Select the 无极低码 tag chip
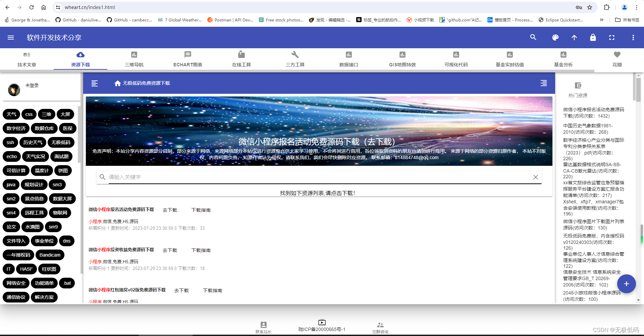The image size is (644, 336). tap(61, 142)
